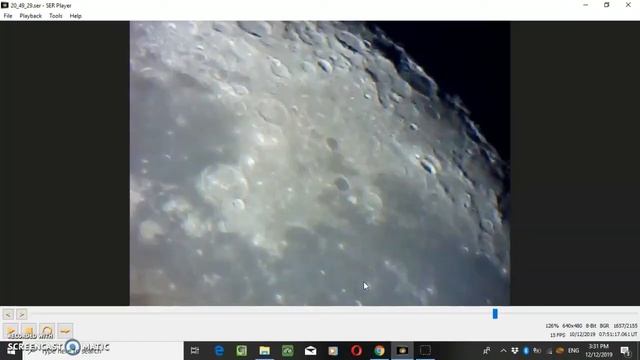Open the media player icon beside Opera
Screen dimensions: 640x360
click(333, 350)
